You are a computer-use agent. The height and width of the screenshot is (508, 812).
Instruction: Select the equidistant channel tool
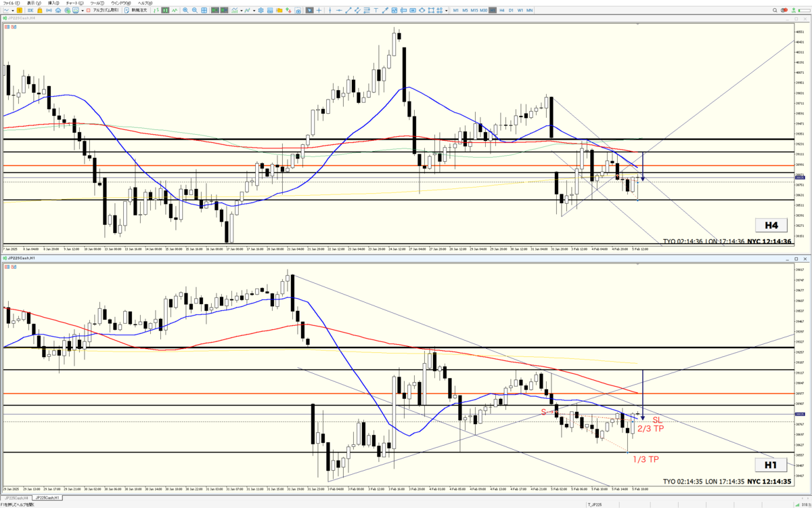pyautogui.click(x=357, y=10)
